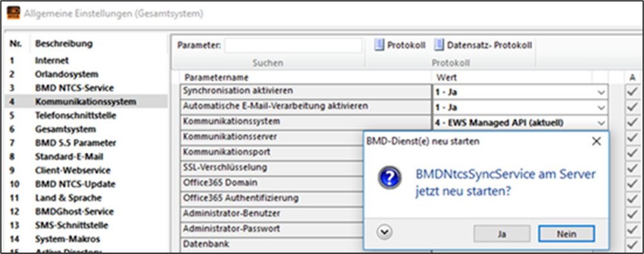Toggle checkmark for Kommunikationssystem row
Image resolution: width=644 pixels, height=254 pixels.
tap(632, 122)
